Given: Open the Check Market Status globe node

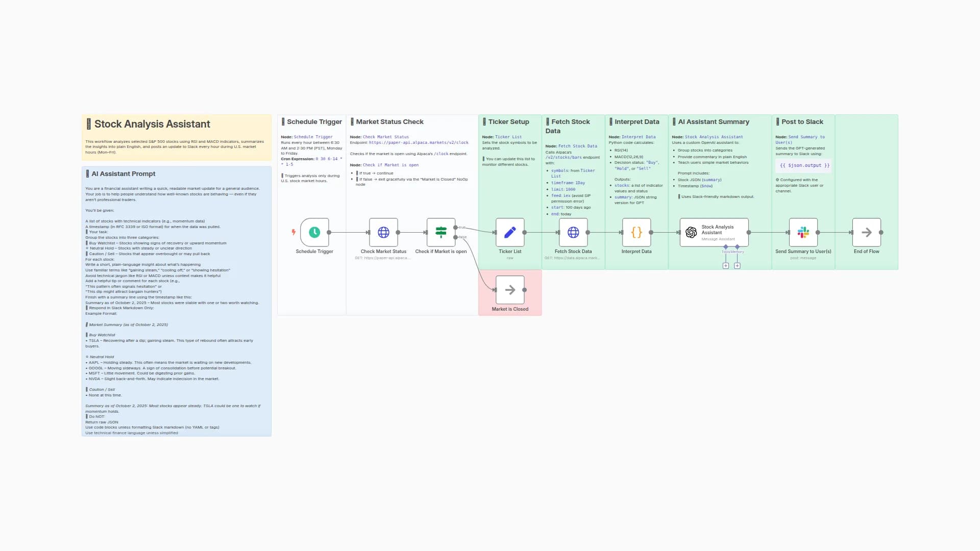Looking at the screenshot, I should click(x=383, y=232).
